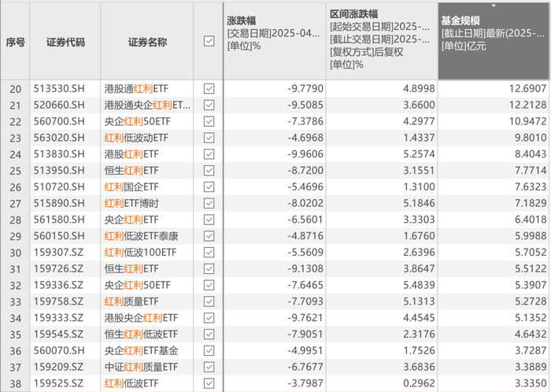Click the fund size value 3.3350

point(531,383)
